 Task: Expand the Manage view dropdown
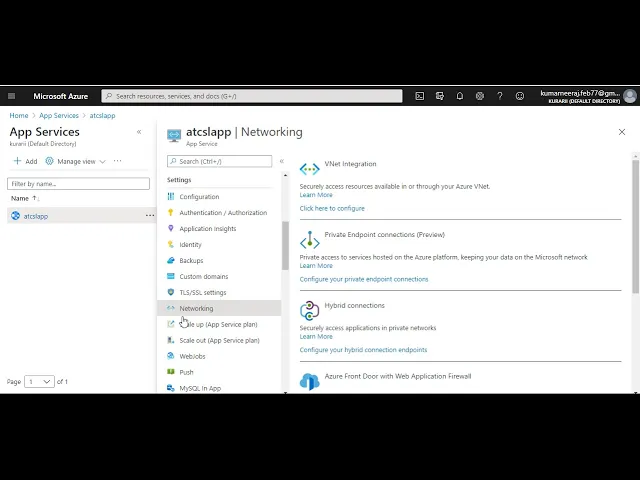(x=76, y=161)
